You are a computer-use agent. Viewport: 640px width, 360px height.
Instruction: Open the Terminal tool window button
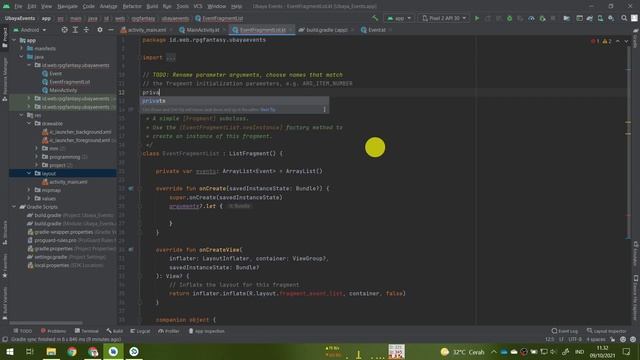click(87, 331)
